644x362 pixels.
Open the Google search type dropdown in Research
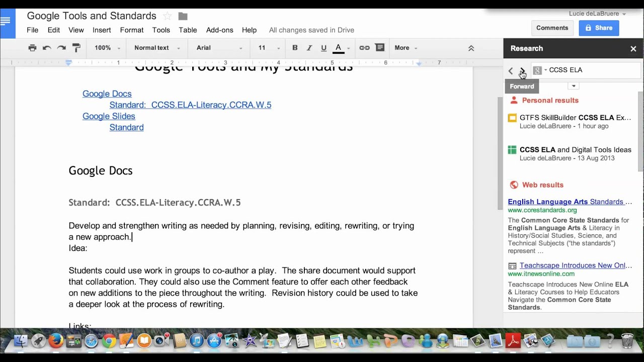tap(540, 70)
